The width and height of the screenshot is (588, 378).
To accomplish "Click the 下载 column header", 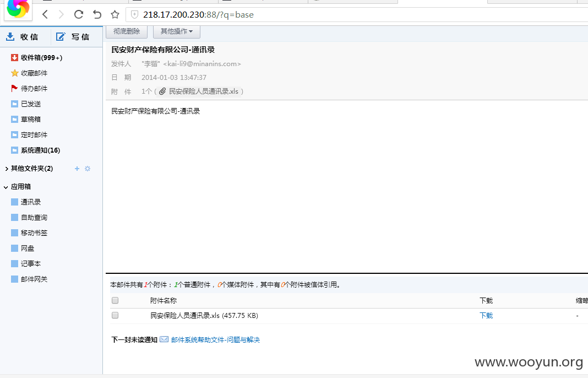I will 486,300.
